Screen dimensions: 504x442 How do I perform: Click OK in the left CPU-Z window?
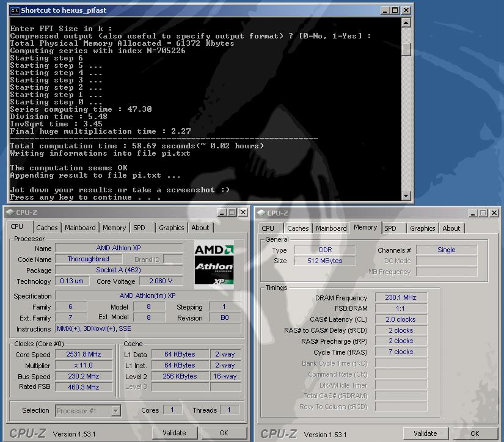point(224,433)
